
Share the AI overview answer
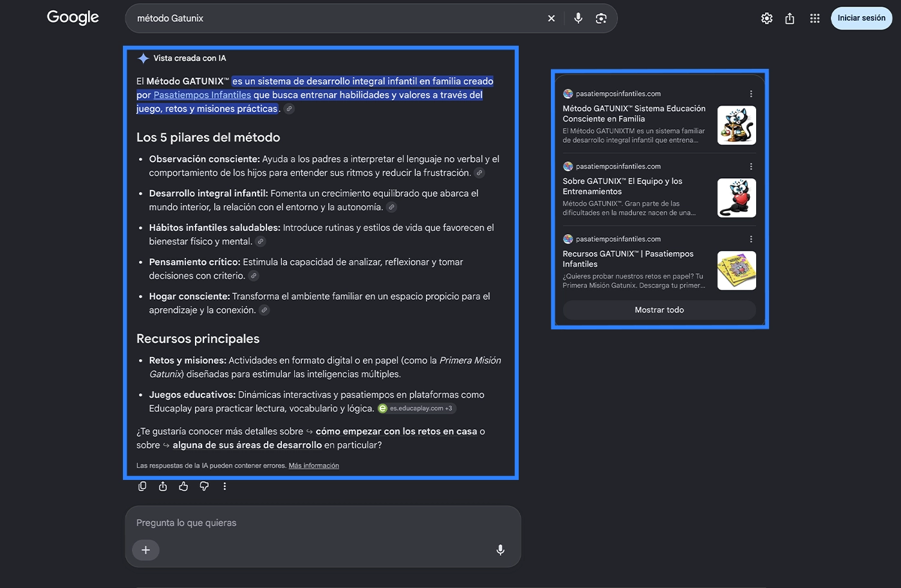click(163, 486)
